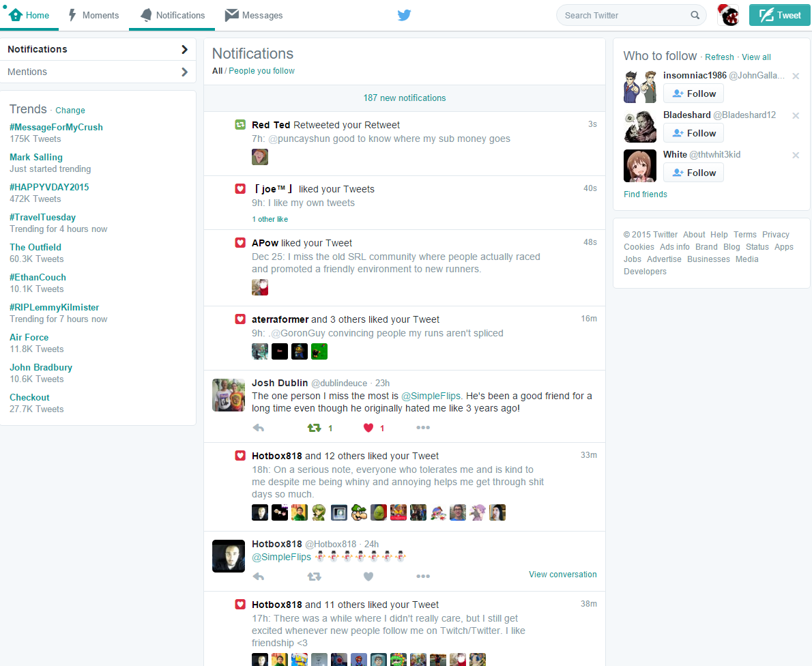
Task: Open the Mark Salling trend
Action: tap(35, 158)
